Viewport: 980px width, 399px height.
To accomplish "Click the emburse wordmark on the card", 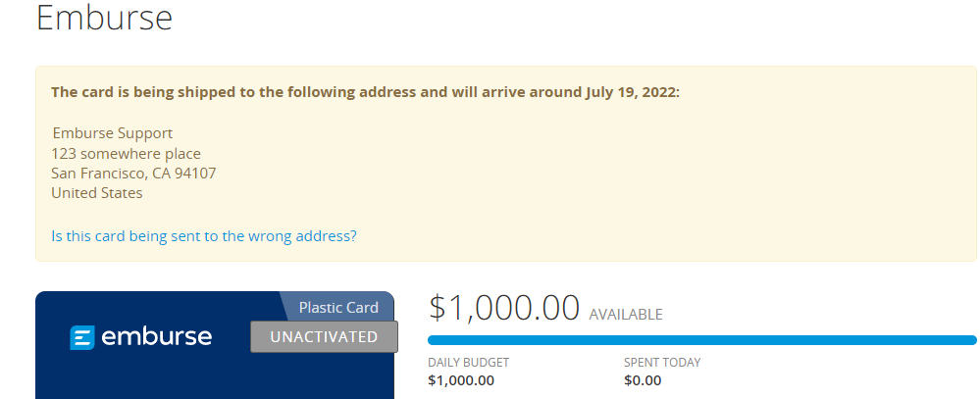I will pos(156,337).
